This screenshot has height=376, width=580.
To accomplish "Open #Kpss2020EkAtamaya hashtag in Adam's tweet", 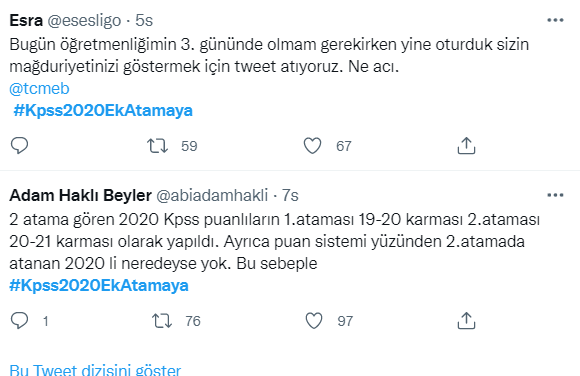I will pyautogui.click(x=99, y=286).
